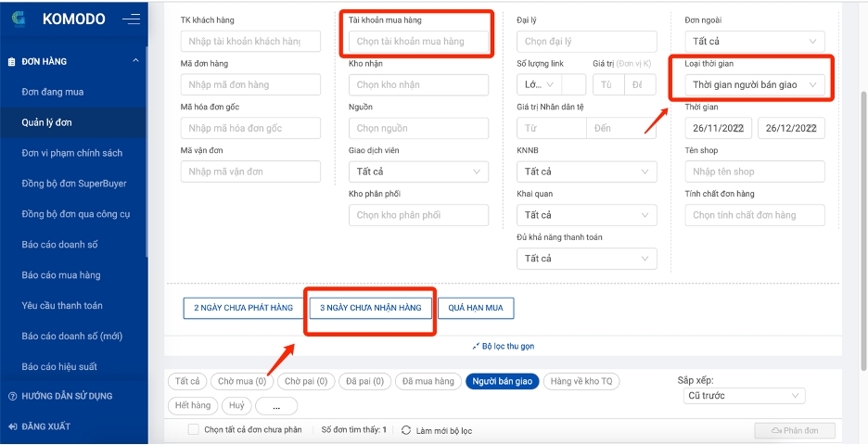This screenshot has height=445, width=868.
Task: Click the logout icon beside ĐĂNG XUẤT
Action: tap(12, 426)
